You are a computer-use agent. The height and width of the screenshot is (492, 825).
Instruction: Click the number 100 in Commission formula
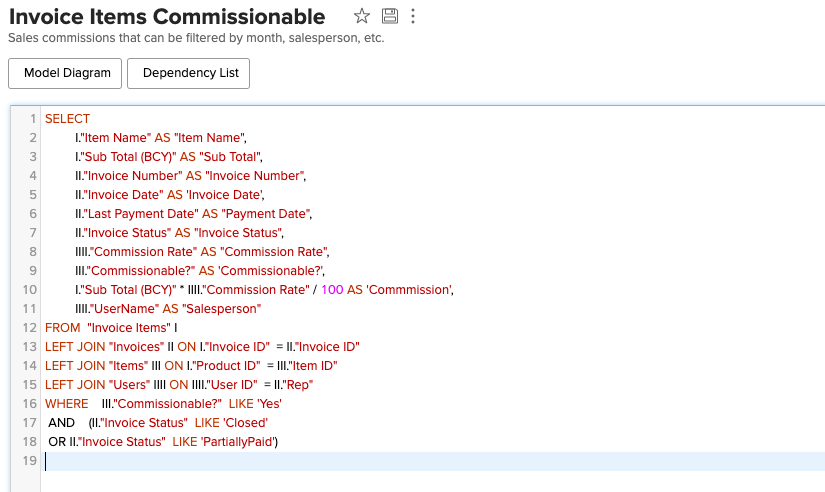pos(332,290)
